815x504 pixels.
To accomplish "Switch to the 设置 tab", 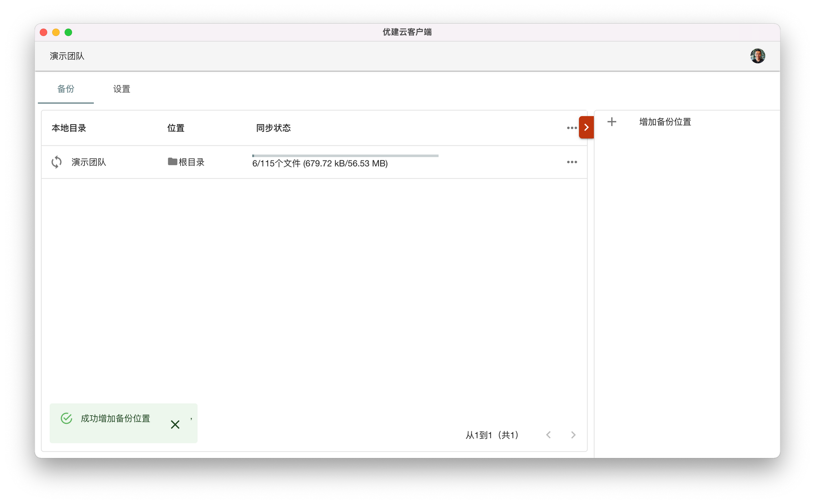I will 121,89.
